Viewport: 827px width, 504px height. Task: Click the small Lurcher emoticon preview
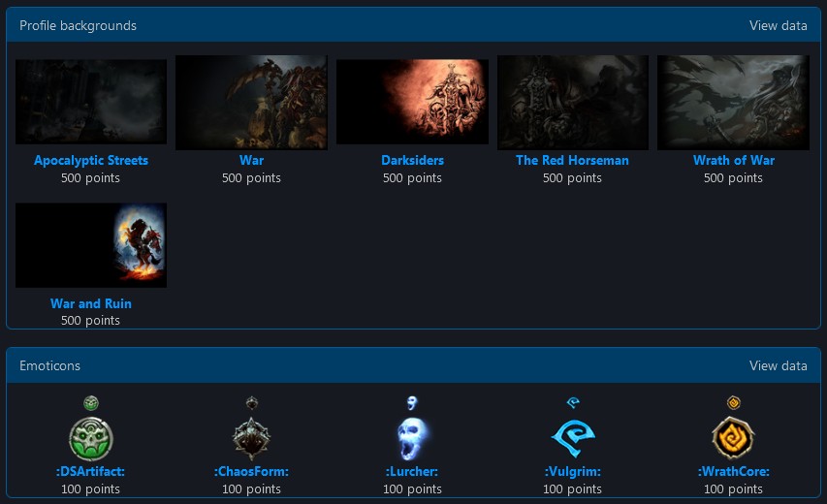click(x=412, y=403)
